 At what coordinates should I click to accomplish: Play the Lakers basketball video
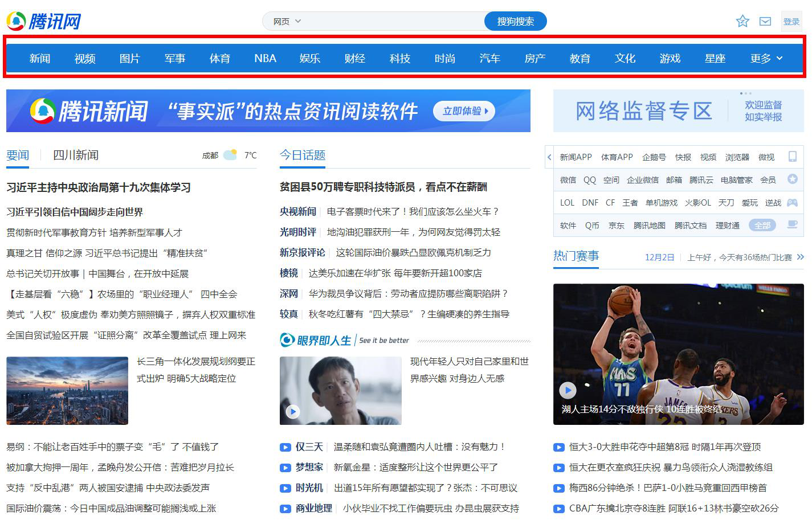click(568, 390)
